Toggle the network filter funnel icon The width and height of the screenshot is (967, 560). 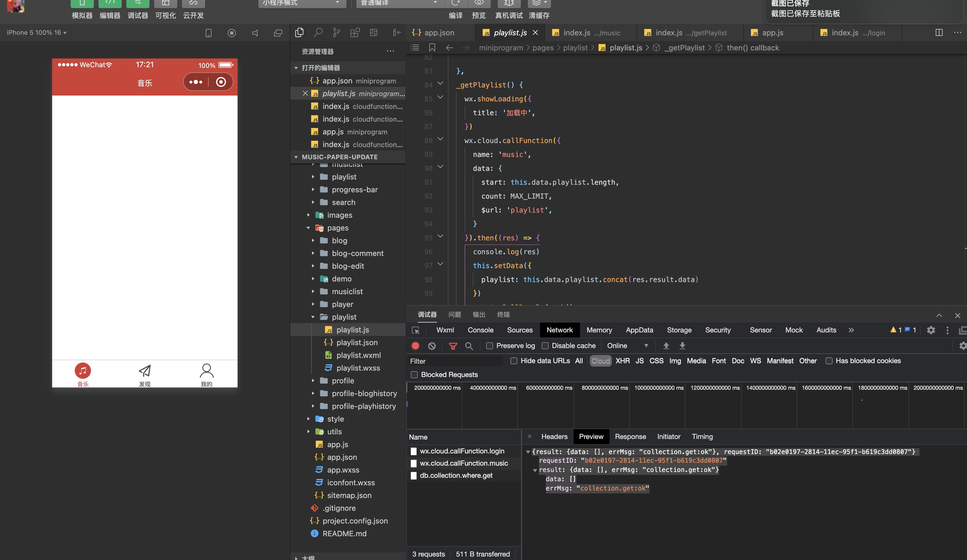[453, 346]
